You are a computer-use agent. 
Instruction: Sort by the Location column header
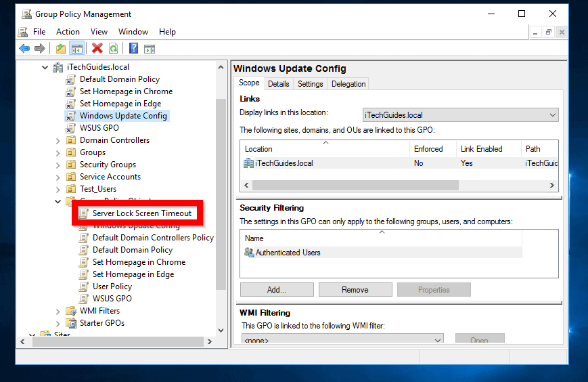pyautogui.click(x=325, y=149)
